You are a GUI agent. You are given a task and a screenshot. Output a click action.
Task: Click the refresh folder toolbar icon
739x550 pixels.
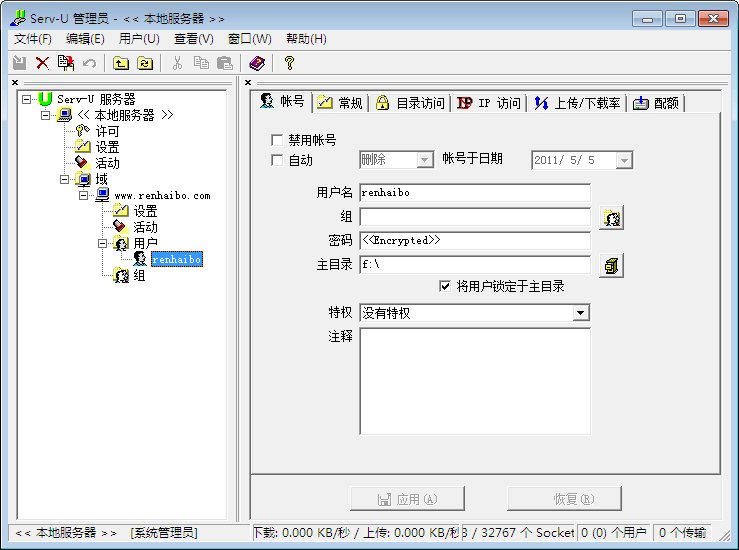[145, 63]
